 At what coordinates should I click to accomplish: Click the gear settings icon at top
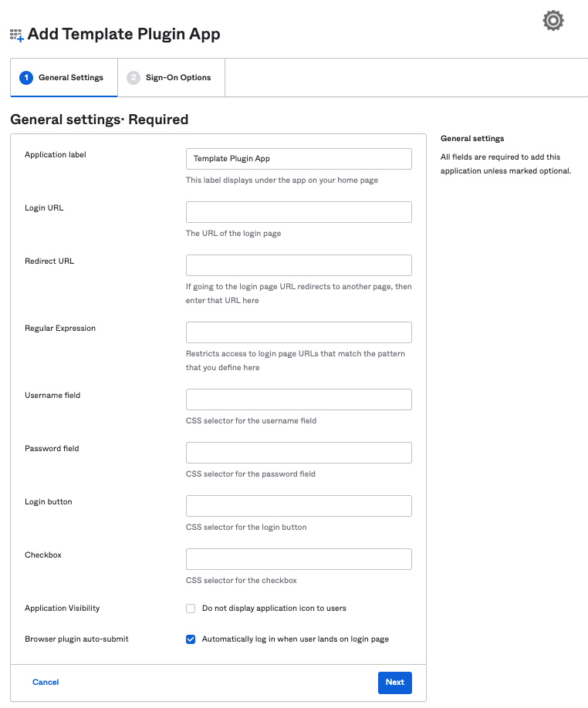click(x=553, y=21)
